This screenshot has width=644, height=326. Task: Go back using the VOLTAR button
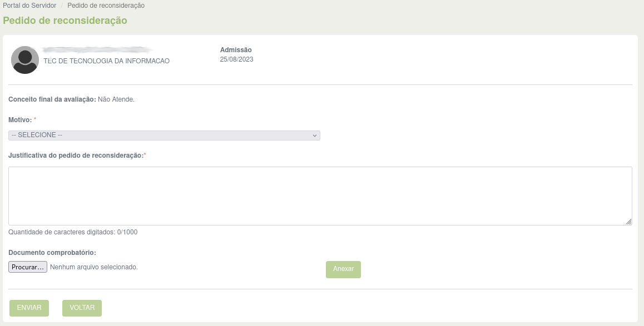[82, 308]
